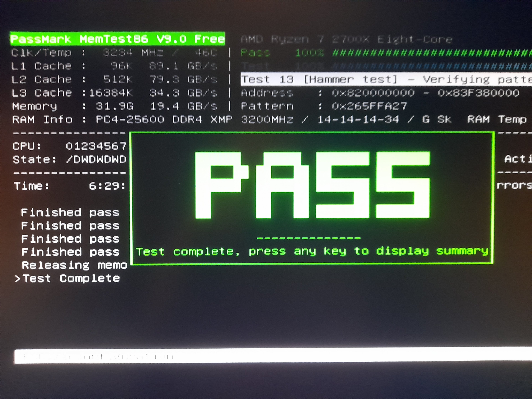
Task: Click the last Finished pass log line
Action: 70,252
